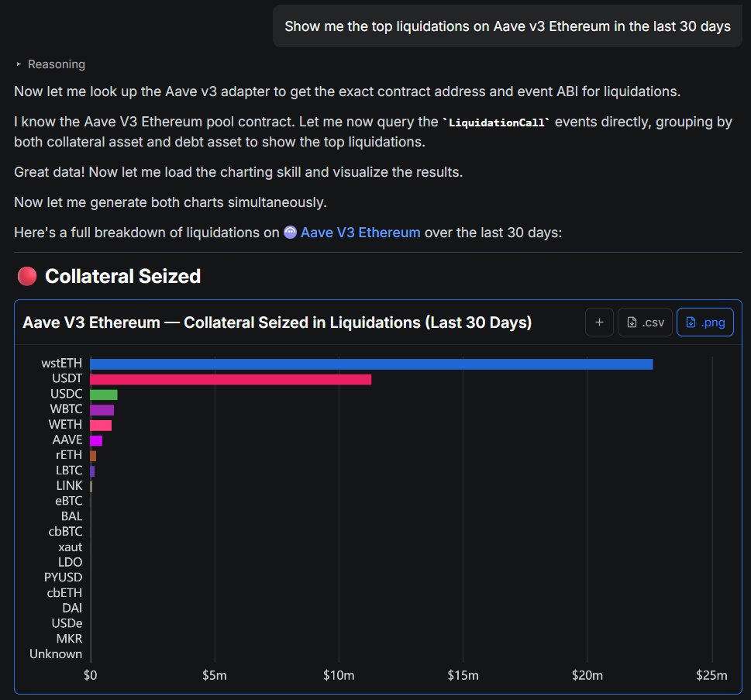Viewport: 751px width, 700px height.
Task: Click the user prompt message bubble
Action: click(507, 26)
